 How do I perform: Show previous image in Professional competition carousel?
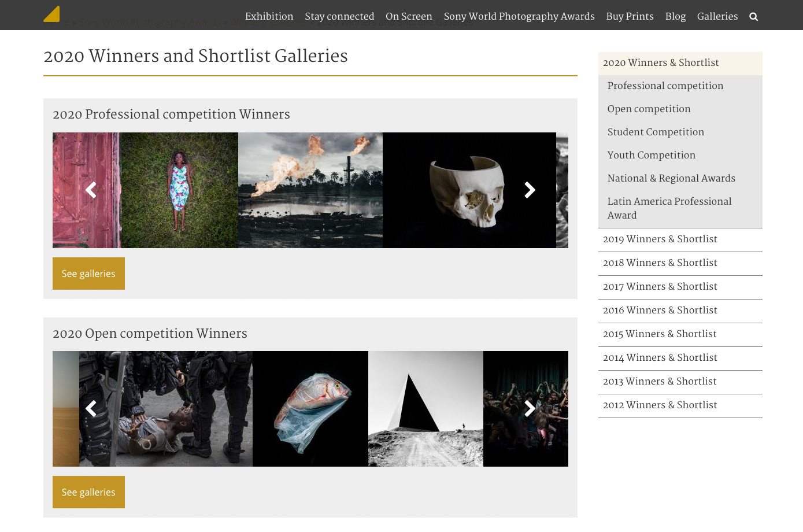(91, 190)
